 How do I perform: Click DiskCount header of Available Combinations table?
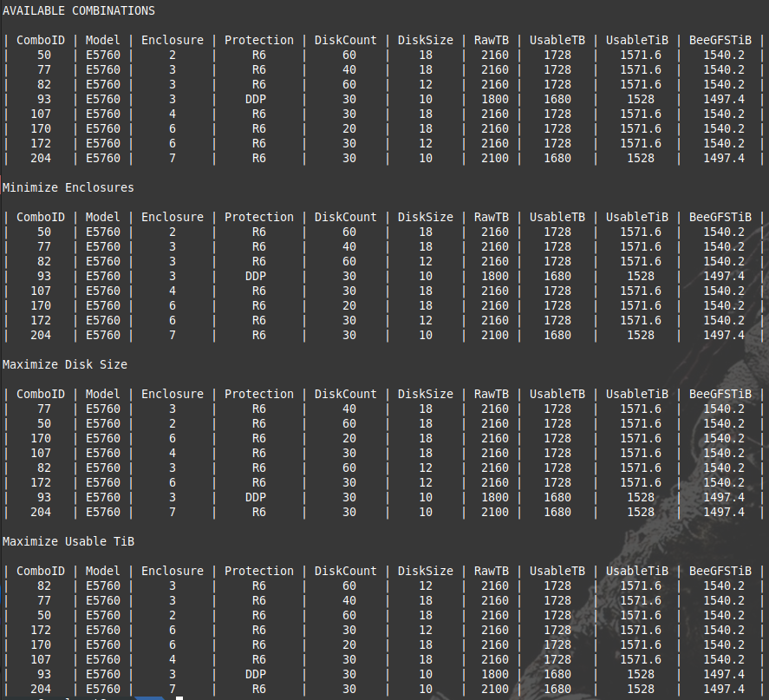pos(346,40)
